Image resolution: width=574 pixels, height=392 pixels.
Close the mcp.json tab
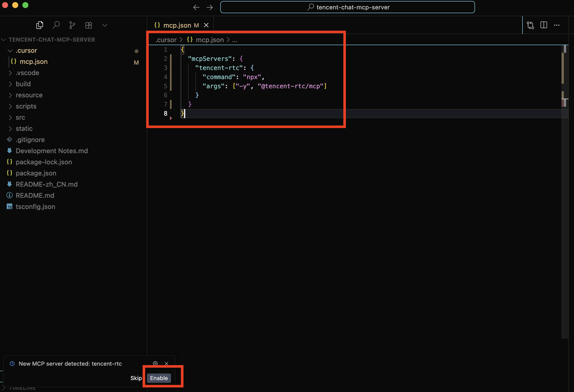(x=206, y=25)
